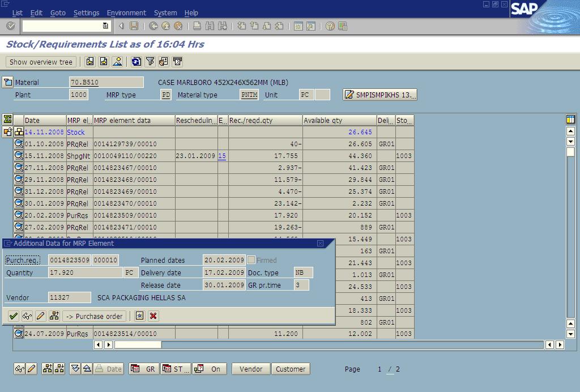Click the red Cancel icon in toolbar
580x392 pixels.
pyautogui.click(x=178, y=26)
